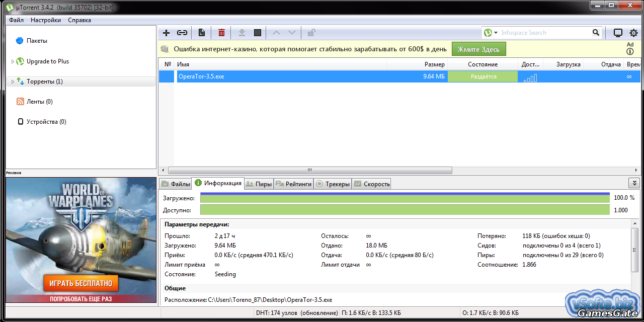
Task: Click the ИГРАТЬ БЕСПЛАТНО button
Action: click(x=81, y=283)
